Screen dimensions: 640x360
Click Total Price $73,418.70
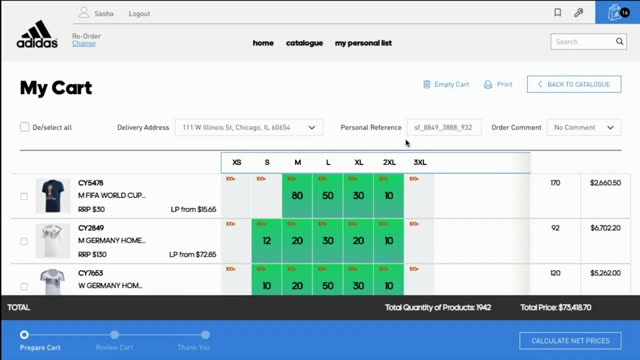556,307
